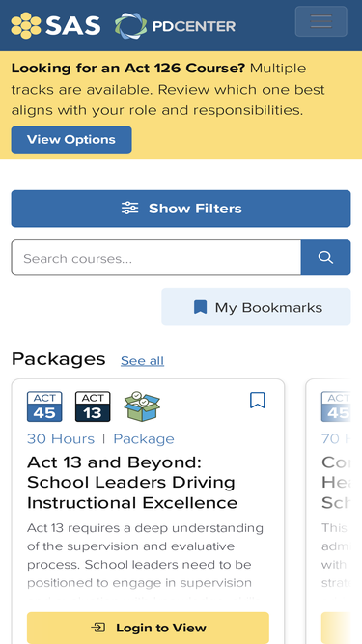Click the Act 13 badge icon

93,406
